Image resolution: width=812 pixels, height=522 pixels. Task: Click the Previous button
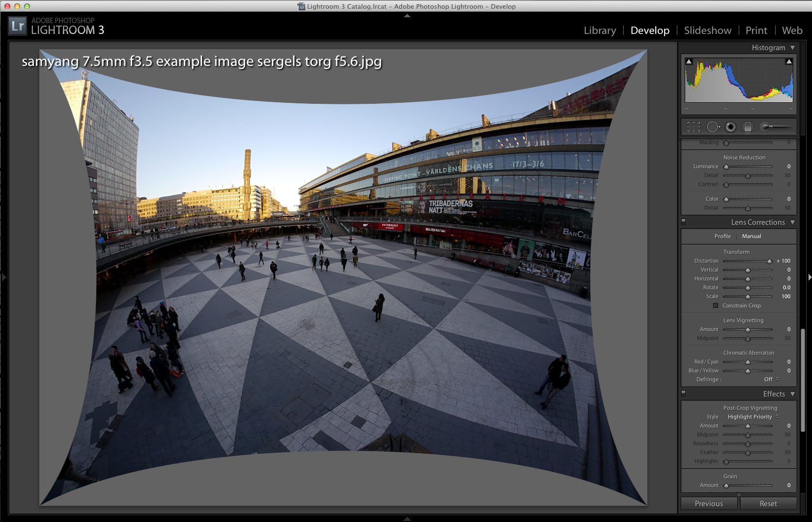coord(709,504)
